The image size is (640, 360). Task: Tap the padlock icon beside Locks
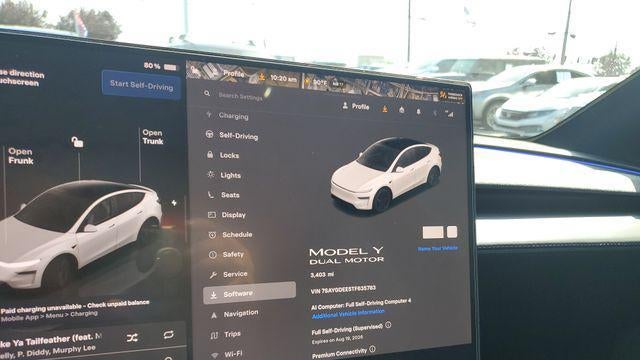[x=210, y=154]
